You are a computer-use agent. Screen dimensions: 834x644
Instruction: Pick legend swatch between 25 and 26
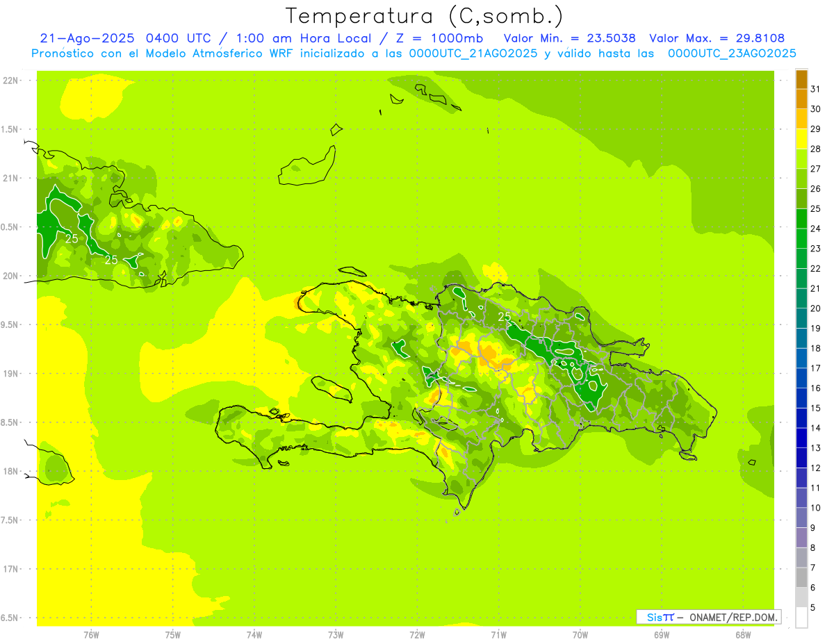[801, 198]
